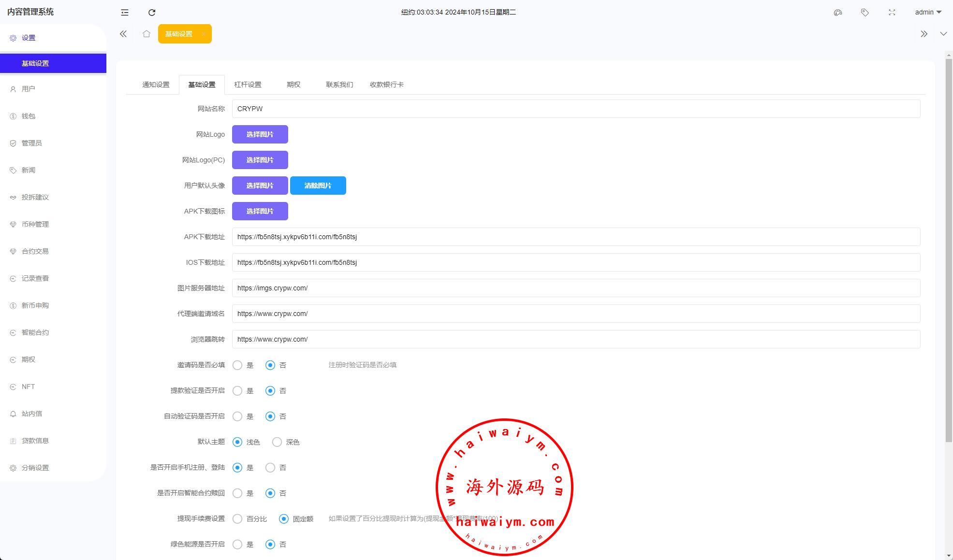Open the theme palette icon
953x560 pixels.
tap(838, 13)
